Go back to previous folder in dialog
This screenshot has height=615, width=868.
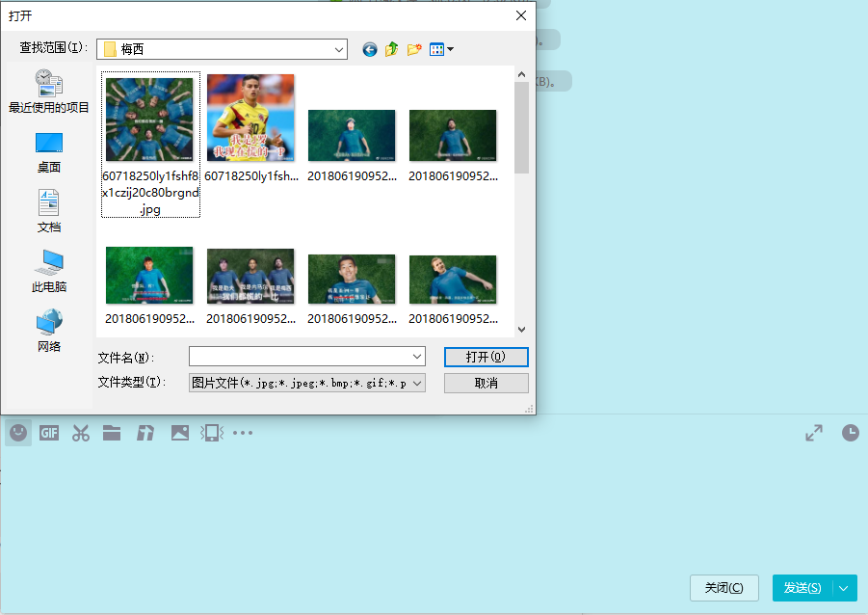click(370, 49)
